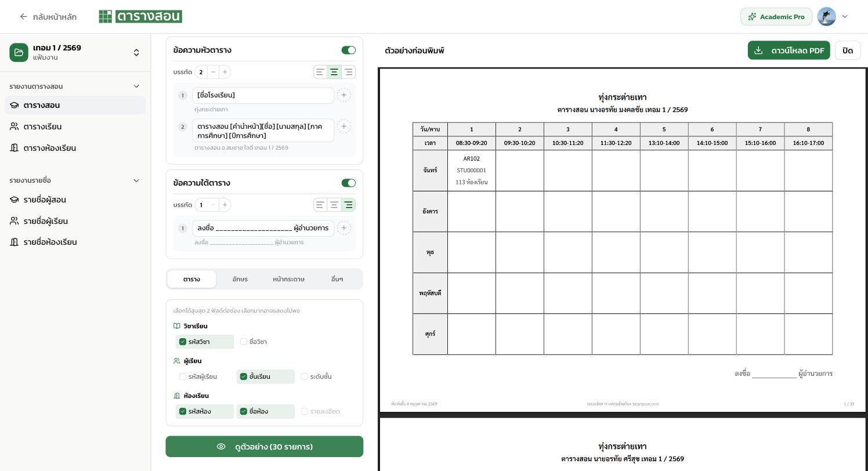The height and width of the screenshot is (471, 868).
Task: Check รหัสผู้เรียน checkbox
Action: (x=183, y=376)
